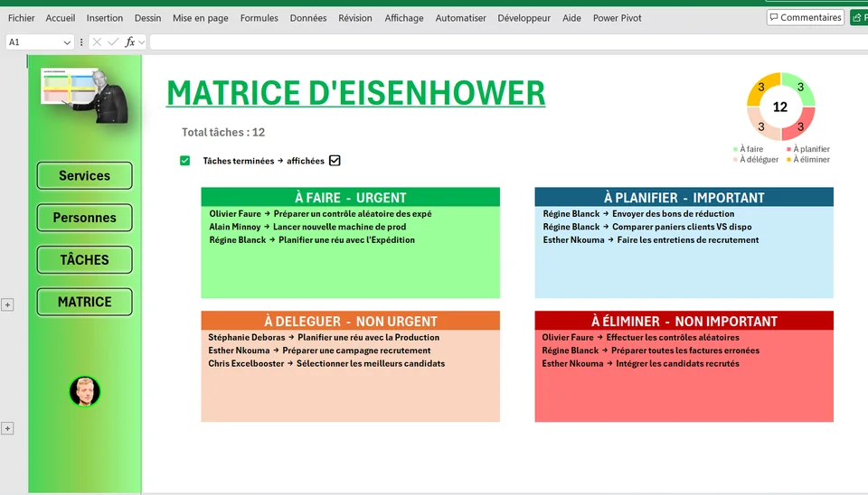This screenshot has height=495, width=868.
Task: Select the red donut chart segment
Action: click(x=800, y=126)
